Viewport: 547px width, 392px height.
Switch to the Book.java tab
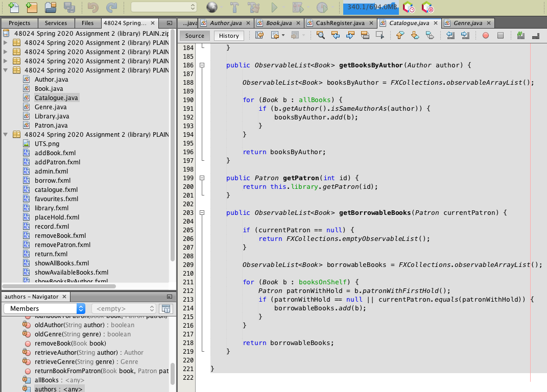pyautogui.click(x=278, y=22)
